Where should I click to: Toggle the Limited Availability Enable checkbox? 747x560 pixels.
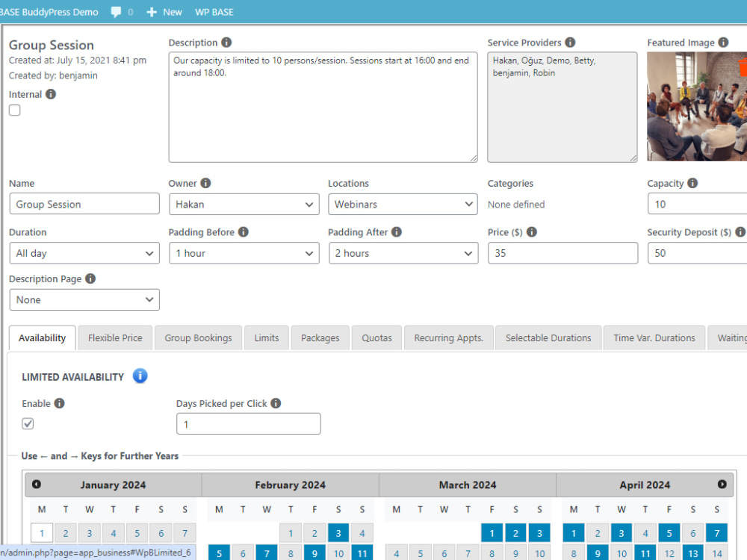pos(28,423)
